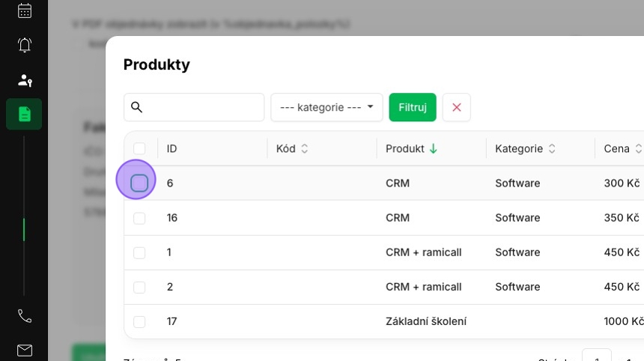This screenshot has width=644, height=361.
Task: Open the calendar icon in the sidebar
Action: click(25, 10)
